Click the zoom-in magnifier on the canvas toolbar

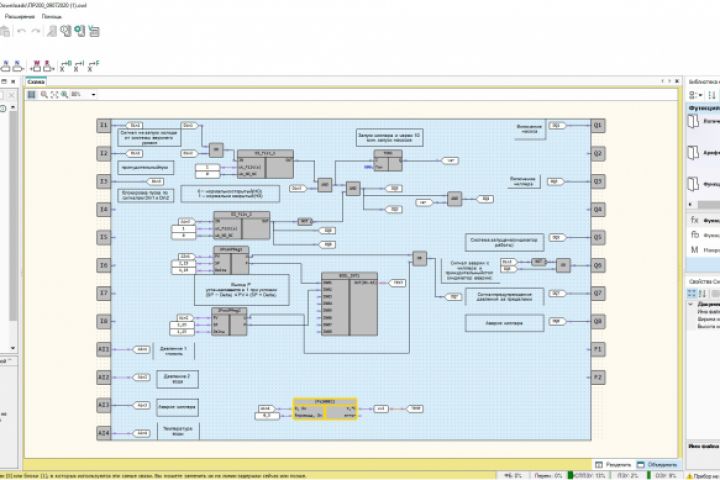[44, 95]
